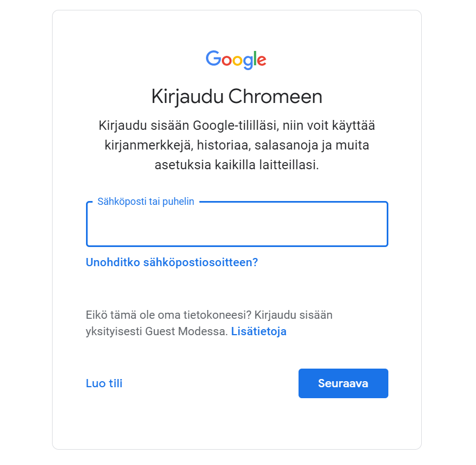Viewport: 476px width, 465px height.
Task: Click the blue lowercase g in the logo
Action: [x=247, y=61]
